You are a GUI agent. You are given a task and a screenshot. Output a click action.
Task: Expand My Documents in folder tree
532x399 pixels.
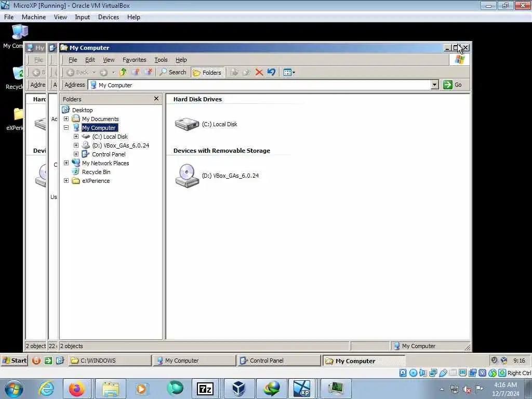[x=66, y=119]
